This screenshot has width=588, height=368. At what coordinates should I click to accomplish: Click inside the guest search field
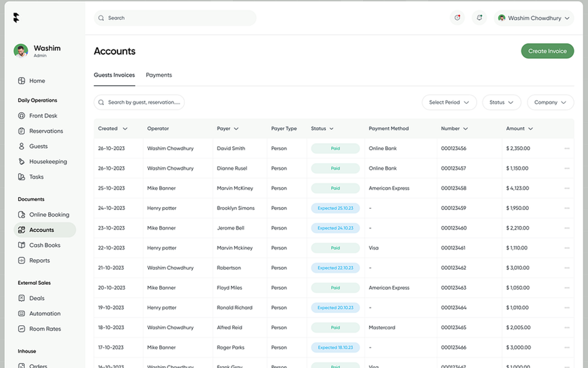tap(139, 102)
